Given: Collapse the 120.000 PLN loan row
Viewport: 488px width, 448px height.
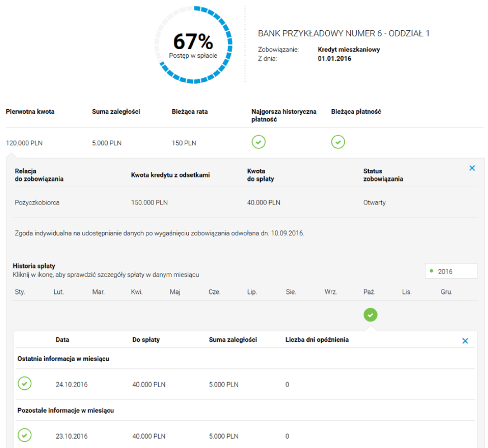Looking at the screenshot, I should pyautogui.click(x=24, y=143).
